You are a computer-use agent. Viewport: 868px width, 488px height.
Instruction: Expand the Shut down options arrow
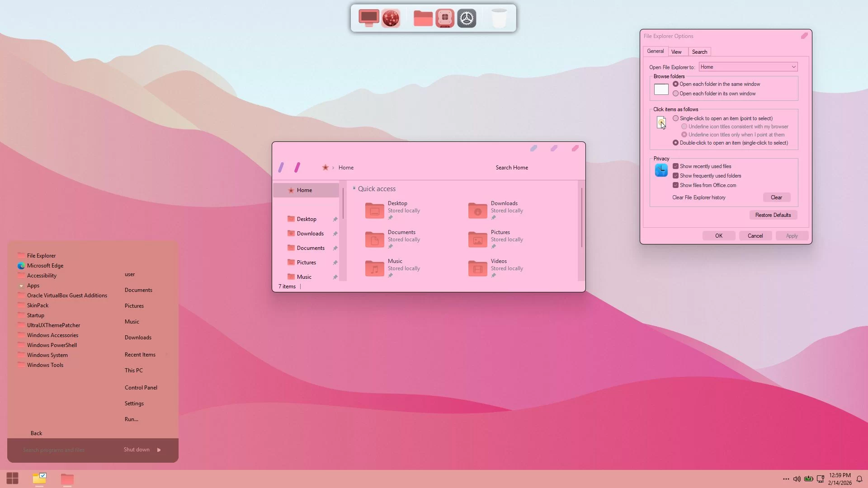(159, 450)
